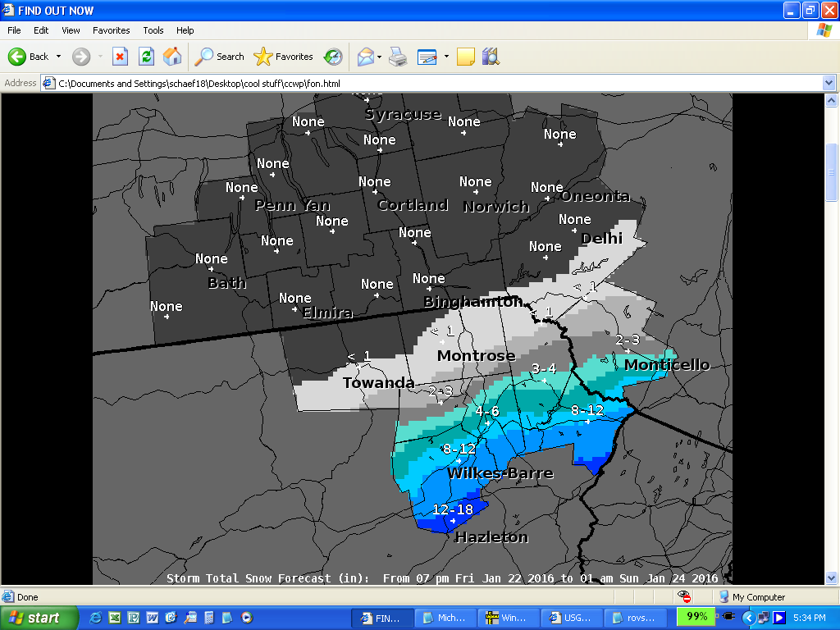Launch media player quick launch icon
840x630 pixels.
[246, 618]
